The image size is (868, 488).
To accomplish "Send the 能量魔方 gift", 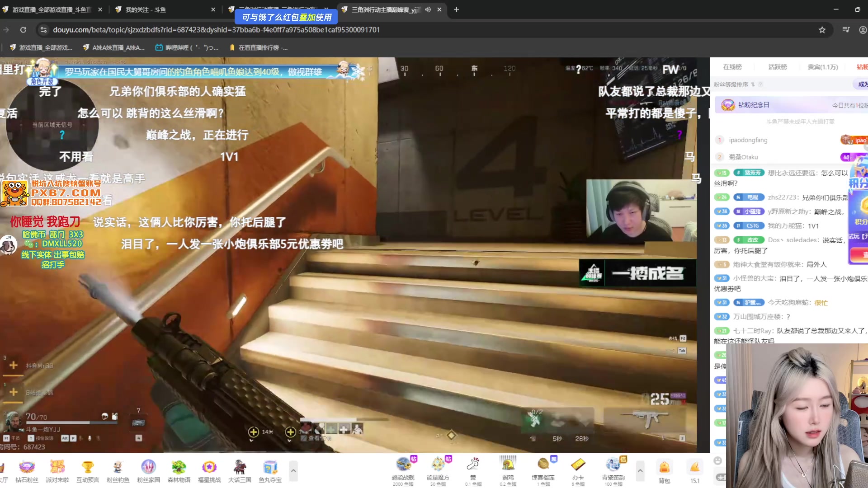I will 438,470.
